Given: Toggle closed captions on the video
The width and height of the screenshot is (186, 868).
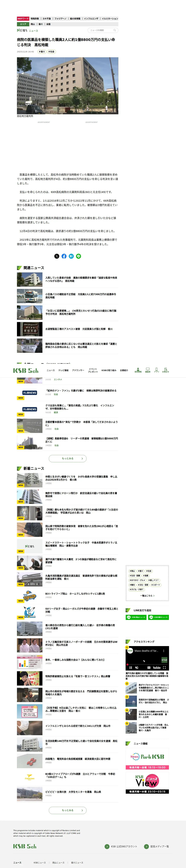Looking at the screenshot, I should pyautogui.click(x=149, y=667).
